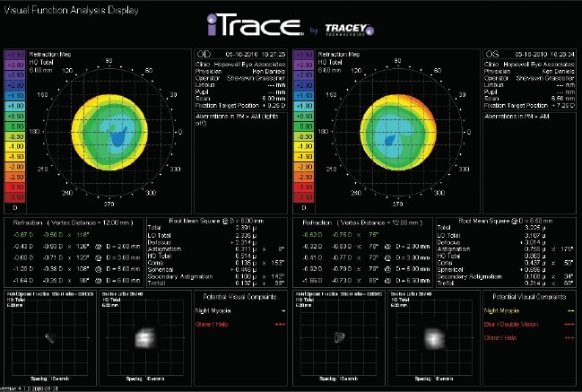Image resolution: width=582 pixels, height=392 pixels.
Task: Select OS RMS Secondary Astigmatism row
Action: click(505, 276)
